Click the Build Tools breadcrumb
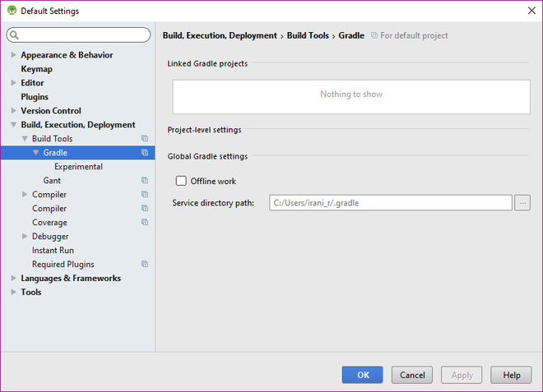The width and height of the screenshot is (543, 392). pyautogui.click(x=308, y=35)
